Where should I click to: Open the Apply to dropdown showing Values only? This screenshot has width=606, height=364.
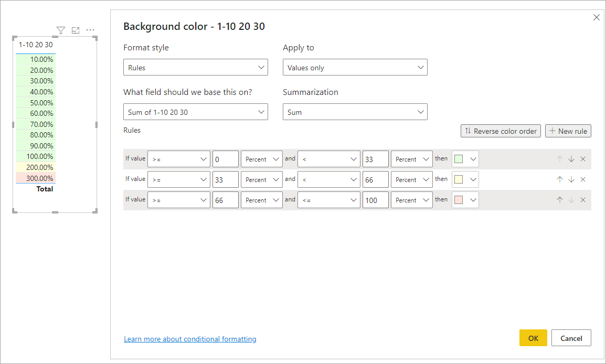(355, 67)
